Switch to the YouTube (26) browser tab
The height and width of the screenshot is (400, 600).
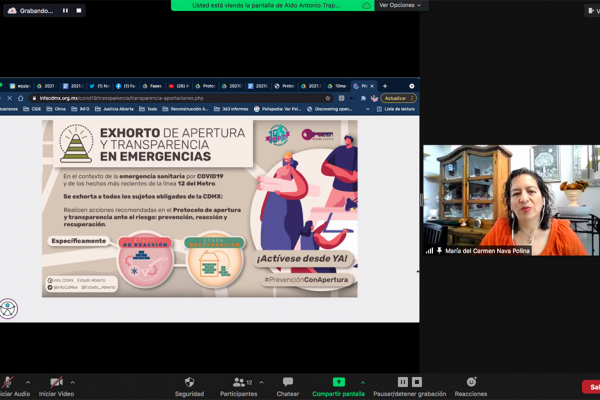point(179,86)
